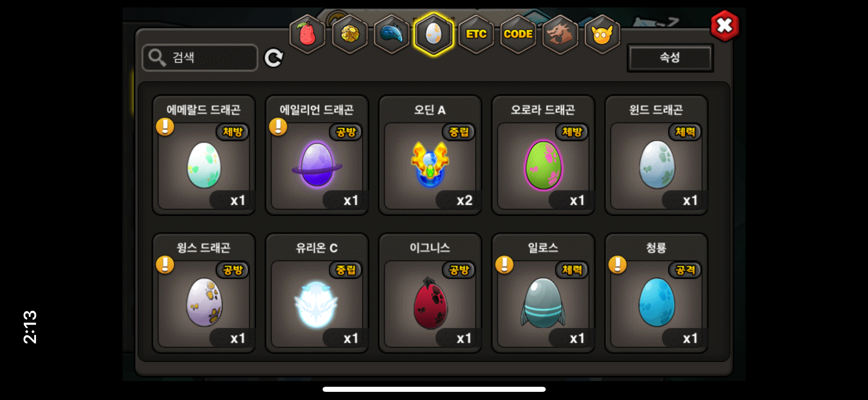Image resolution: width=868 pixels, height=400 pixels.
Task: Select the 에일리언 드래곤 purple egg
Action: [x=317, y=155]
